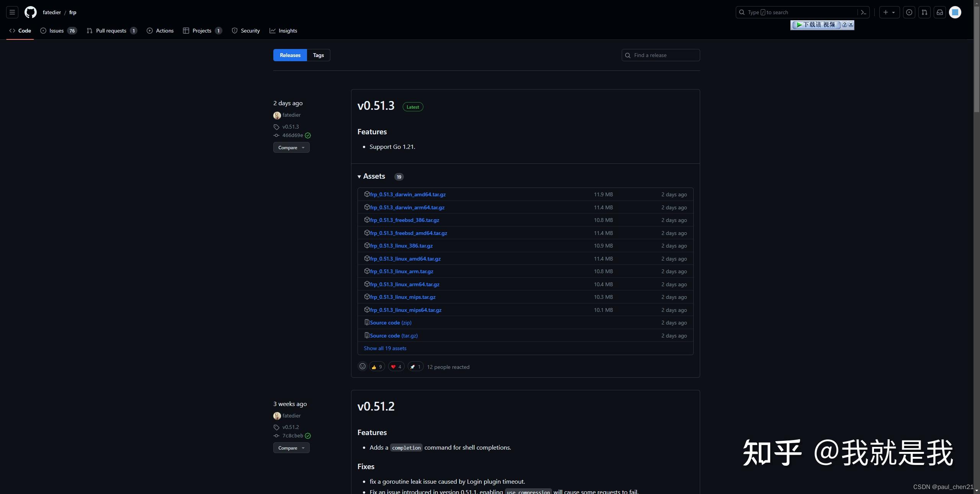Go to GitHub homepage via Octocat logo
Viewport: 980px width, 494px height.
[31, 12]
